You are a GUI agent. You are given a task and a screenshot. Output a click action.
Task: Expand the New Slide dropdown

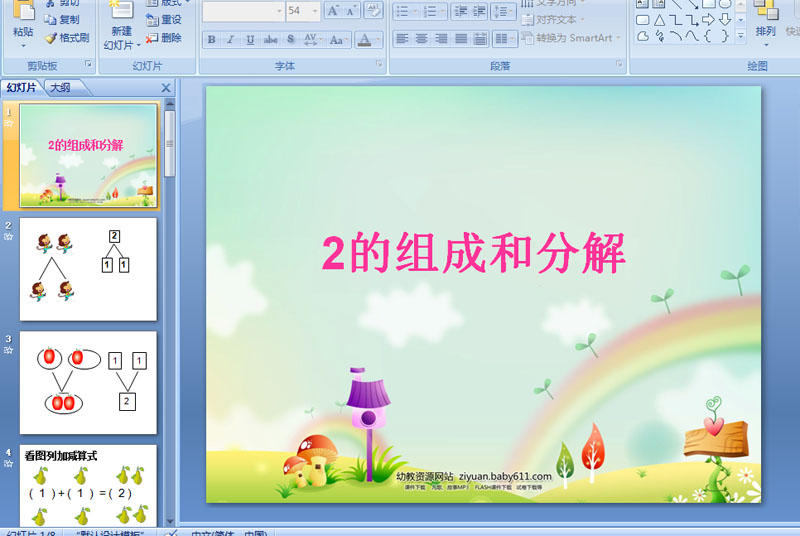pyautogui.click(x=138, y=45)
